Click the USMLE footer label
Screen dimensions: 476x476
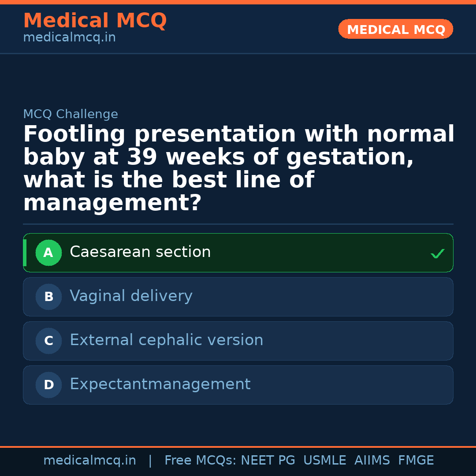(x=324, y=461)
